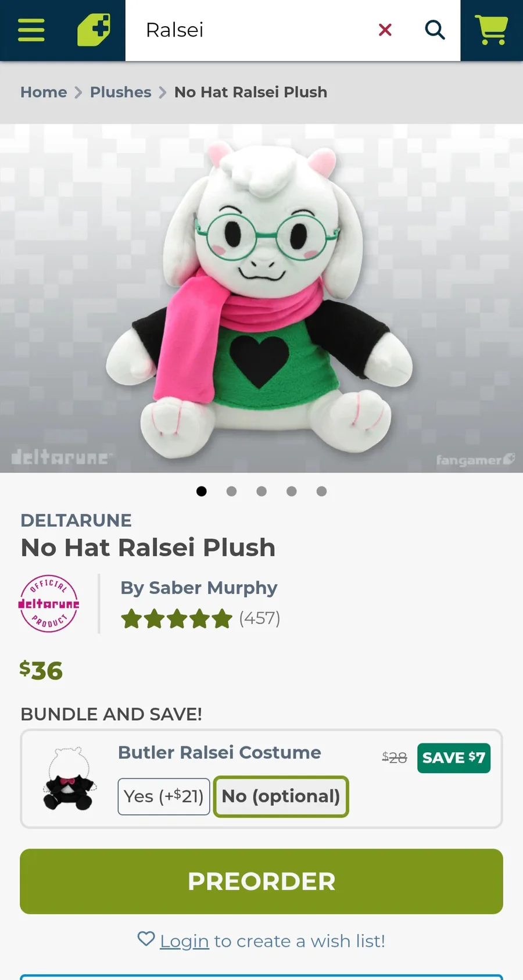The height and width of the screenshot is (980, 523).
Task: Navigate to Plushes breadcrumb
Action: pyautogui.click(x=120, y=92)
